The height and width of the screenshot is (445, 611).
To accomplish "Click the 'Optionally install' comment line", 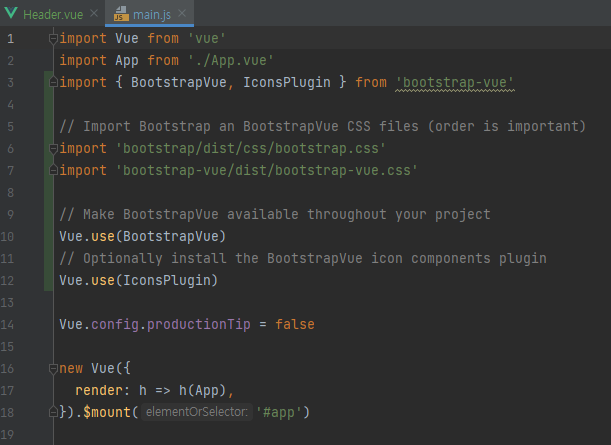I will [303, 259].
